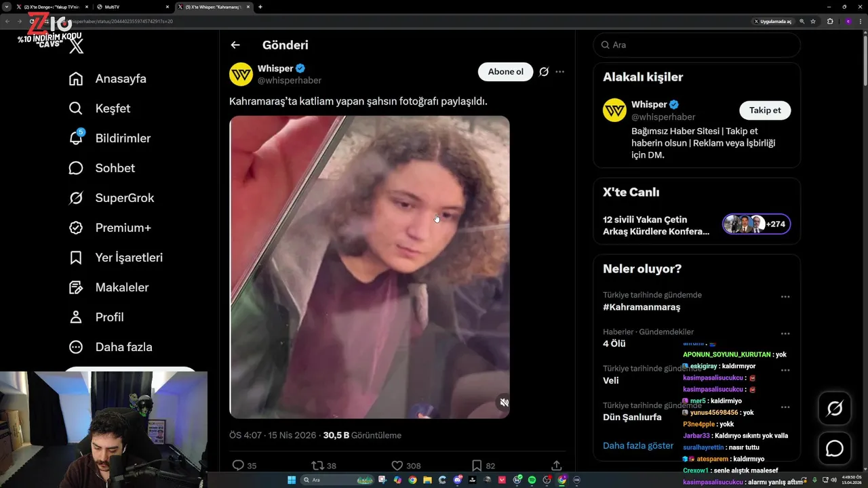Open Keşfet search page in sidebar

(100, 108)
